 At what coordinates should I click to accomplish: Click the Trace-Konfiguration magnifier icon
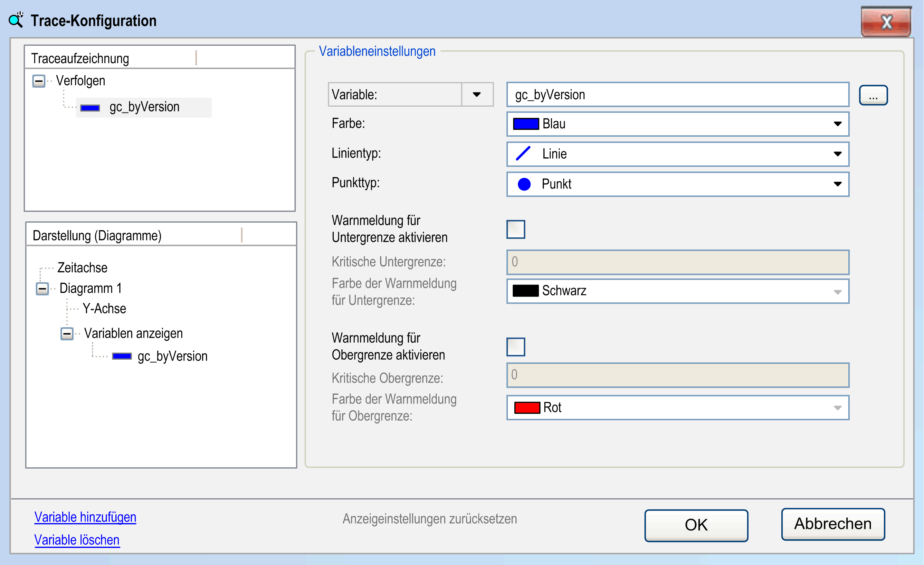(16, 20)
